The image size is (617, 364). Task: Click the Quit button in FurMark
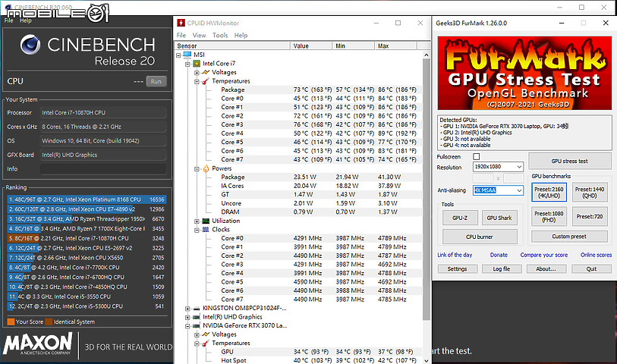tap(591, 269)
